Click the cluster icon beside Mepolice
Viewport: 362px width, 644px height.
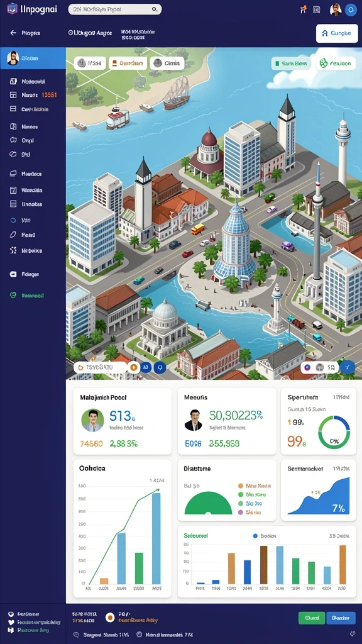13,250
